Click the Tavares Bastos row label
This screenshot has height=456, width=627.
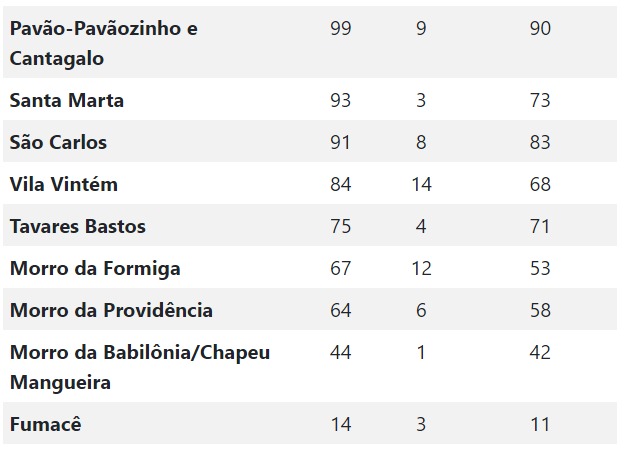pyautogui.click(x=78, y=226)
